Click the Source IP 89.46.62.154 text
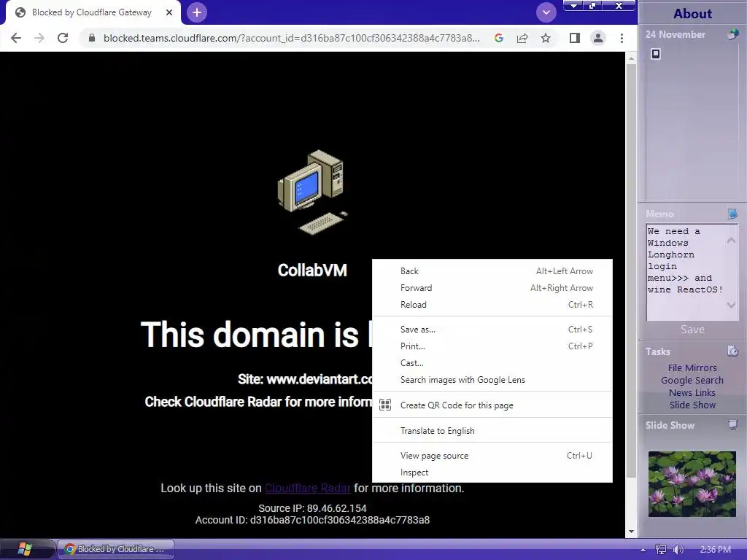Screen dimensions: 747x560 [x=312, y=508]
